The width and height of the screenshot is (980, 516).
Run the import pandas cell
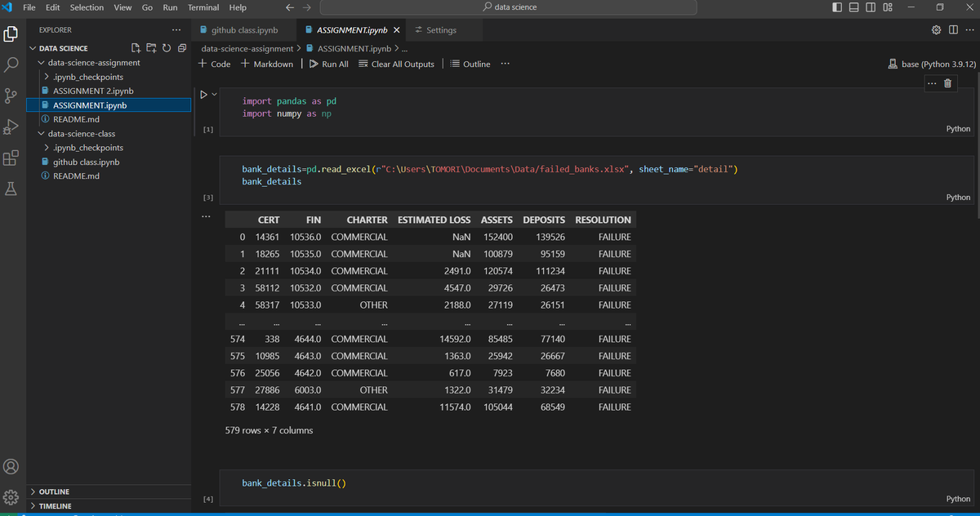tap(204, 95)
